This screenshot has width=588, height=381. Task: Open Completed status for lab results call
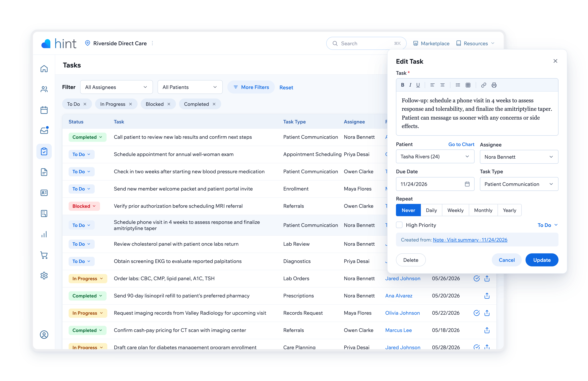(87, 137)
